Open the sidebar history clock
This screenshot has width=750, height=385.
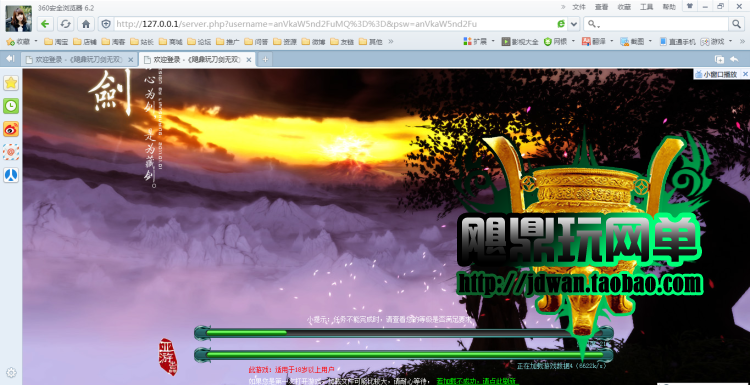point(11,106)
